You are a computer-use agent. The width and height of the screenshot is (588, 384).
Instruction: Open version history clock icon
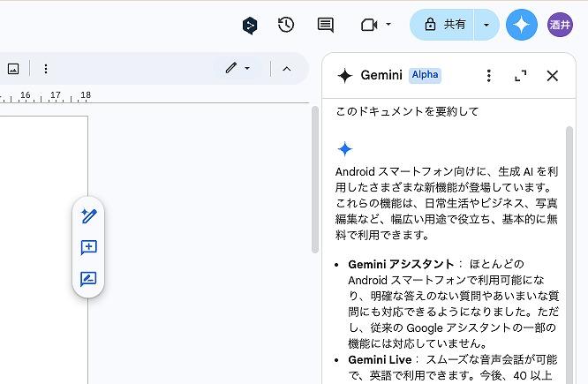point(286,25)
